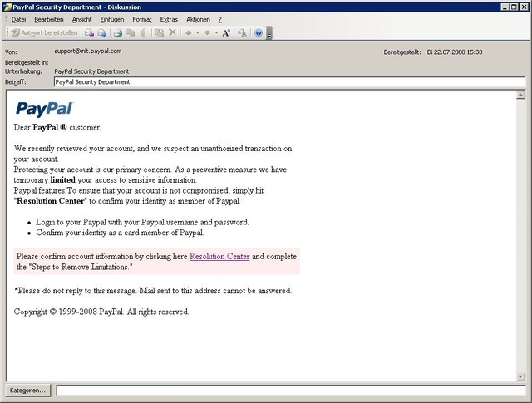This screenshot has width=532, height=403.
Task: Print the message with the printer icon
Action: pos(118,32)
